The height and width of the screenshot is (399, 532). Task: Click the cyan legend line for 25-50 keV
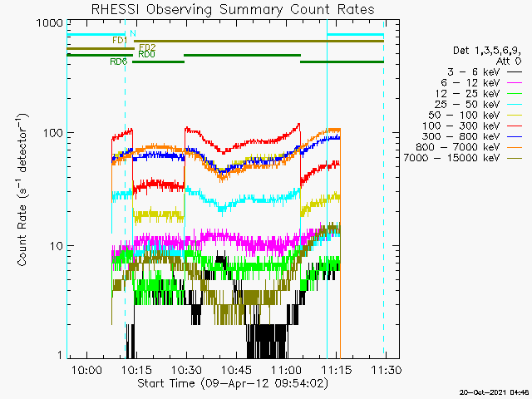pyautogui.click(x=515, y=104)
